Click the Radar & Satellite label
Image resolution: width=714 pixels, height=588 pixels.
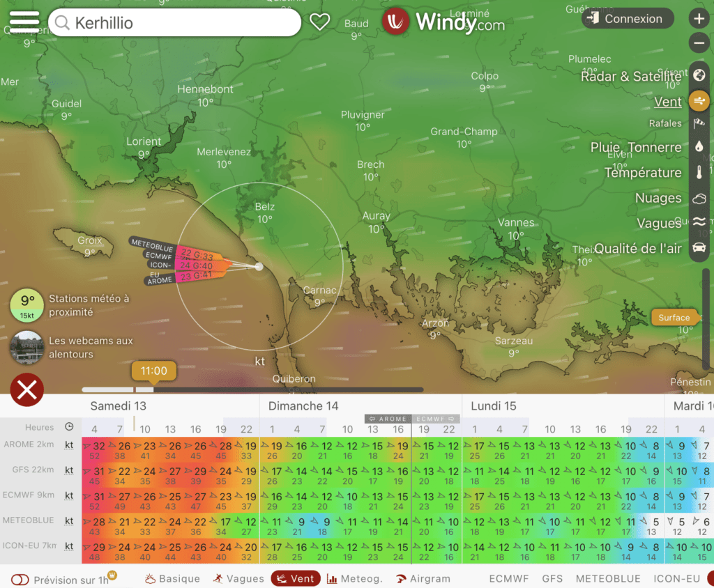coord(631,76)
